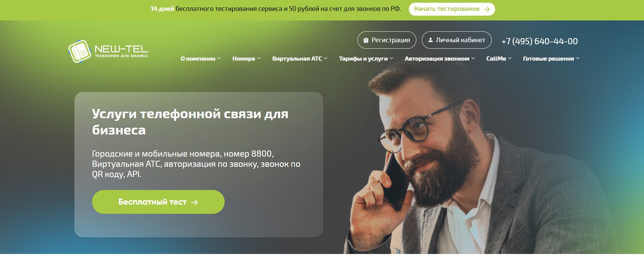
Task: Click the Бесплатный тест button
Action: click(158, 202)
